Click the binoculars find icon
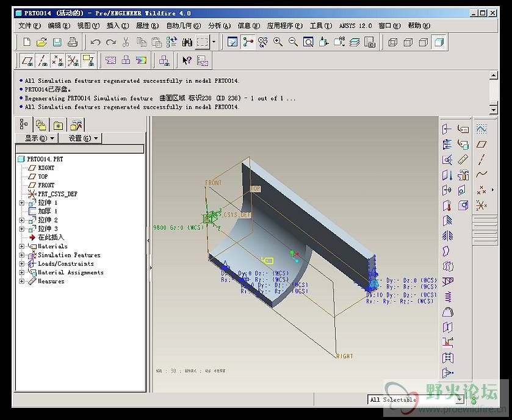The image size is (512, 420). click(187, 42)
